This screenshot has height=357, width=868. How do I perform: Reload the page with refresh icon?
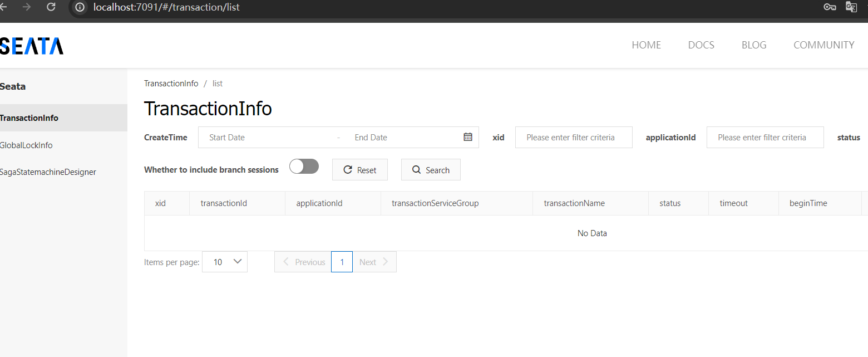coord(51,7)
